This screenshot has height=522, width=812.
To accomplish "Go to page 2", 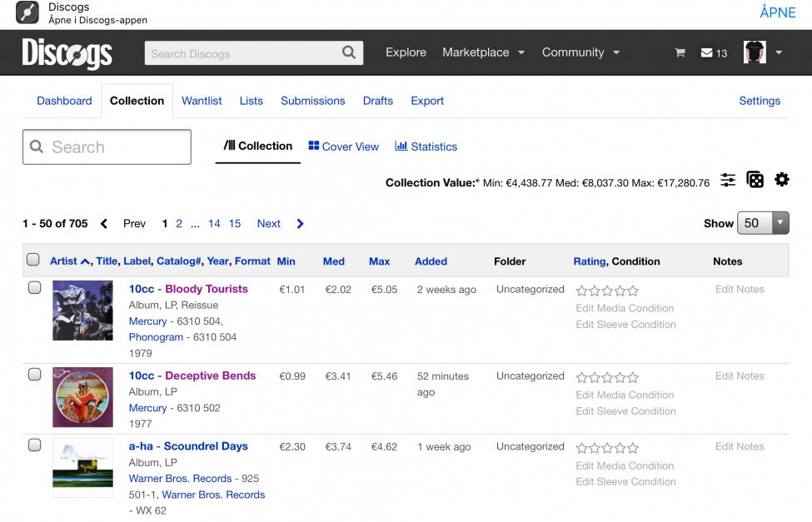I will click(x=179, y=224).
